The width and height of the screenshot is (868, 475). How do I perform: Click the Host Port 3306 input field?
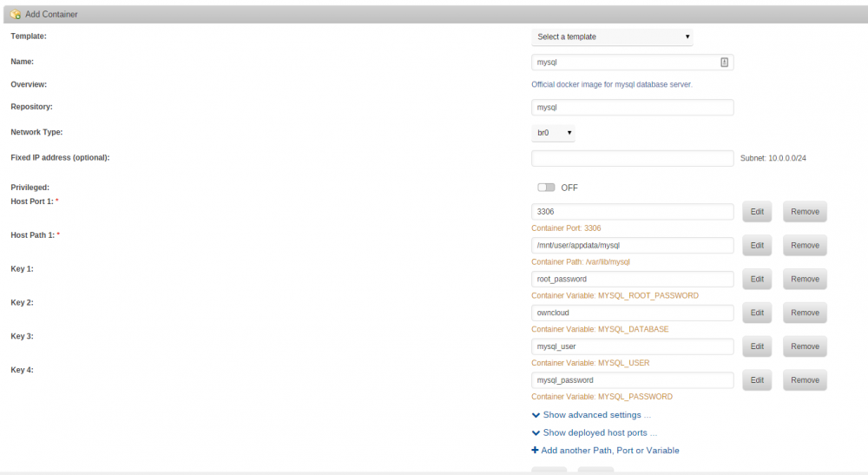pos(632,212)
